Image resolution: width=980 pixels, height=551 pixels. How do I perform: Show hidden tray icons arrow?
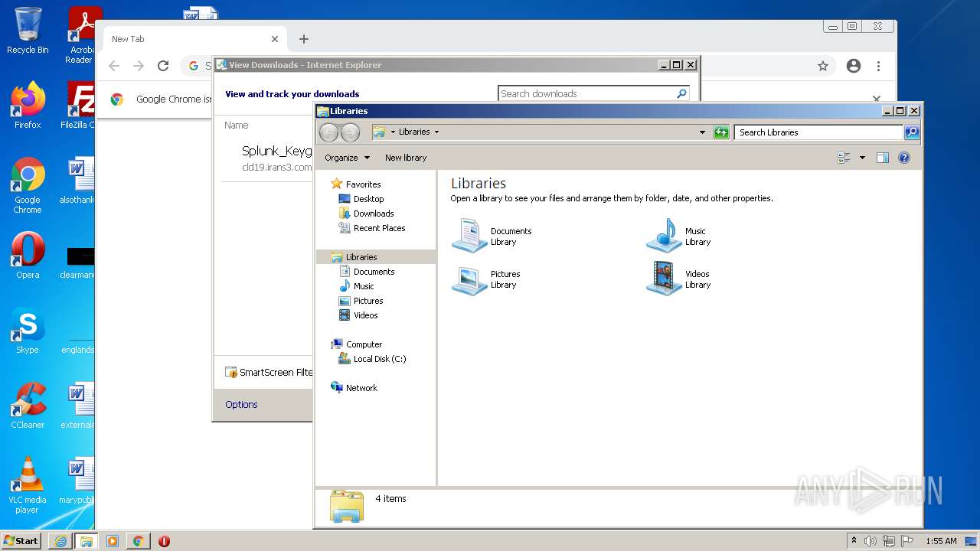(x=854, y=540)
